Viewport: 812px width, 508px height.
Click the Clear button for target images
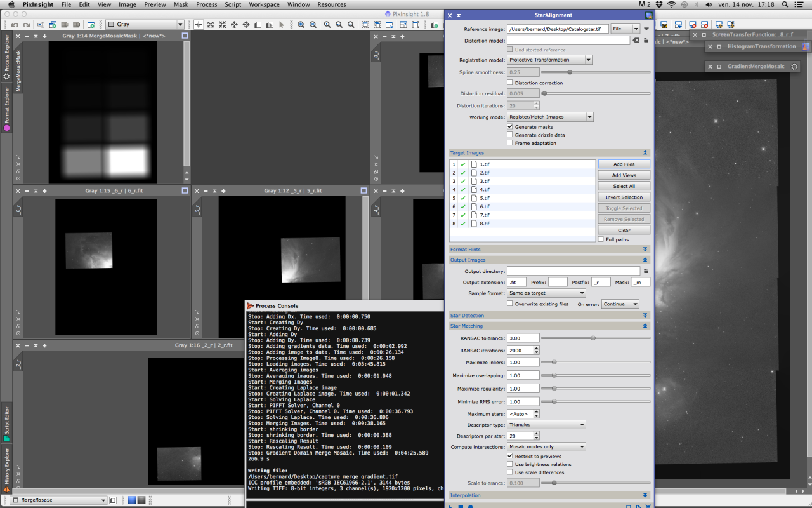coord(624,230)
